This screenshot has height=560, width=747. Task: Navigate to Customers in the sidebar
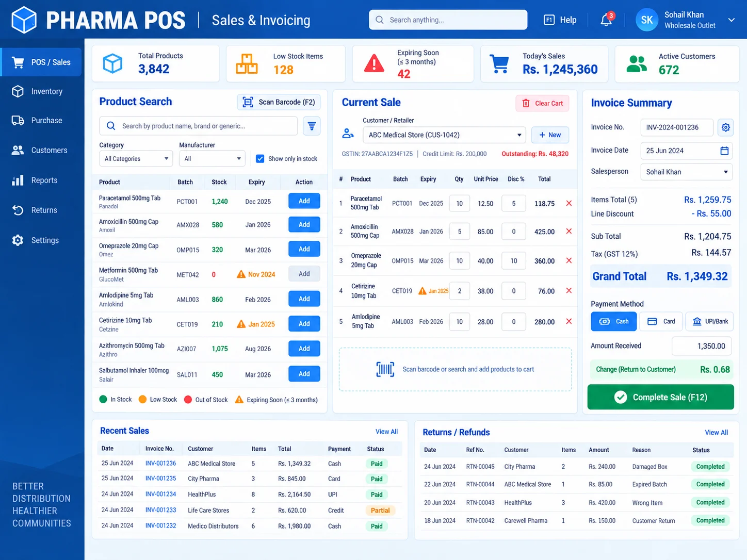[x=41, y=150]
